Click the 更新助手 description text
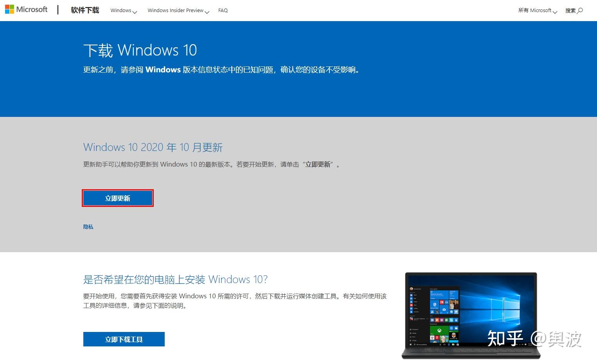Viewport: 597px width, 364px height. coord(212,165)
